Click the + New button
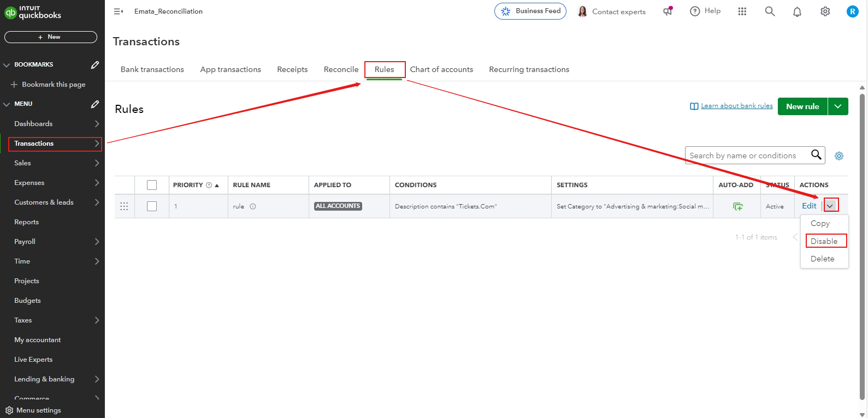Viewport: 868px width, 418px height. click(51, 37)
